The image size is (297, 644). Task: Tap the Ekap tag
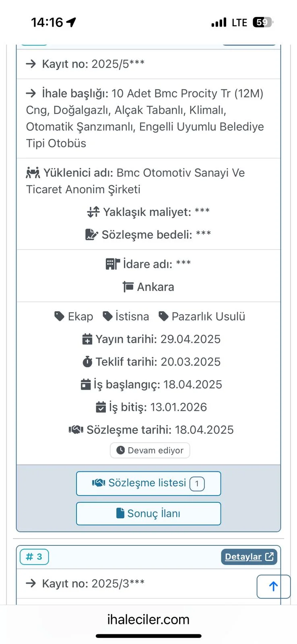click(x=74, y=316)
